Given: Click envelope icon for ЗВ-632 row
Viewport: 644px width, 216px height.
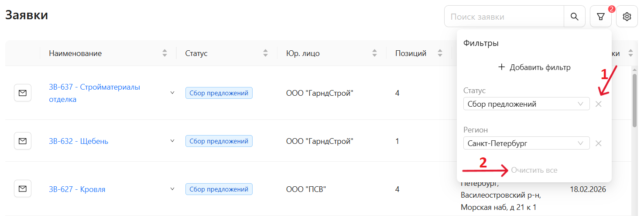Looking at the screenshot, I should pyautogui.click(x=23, y=141).
